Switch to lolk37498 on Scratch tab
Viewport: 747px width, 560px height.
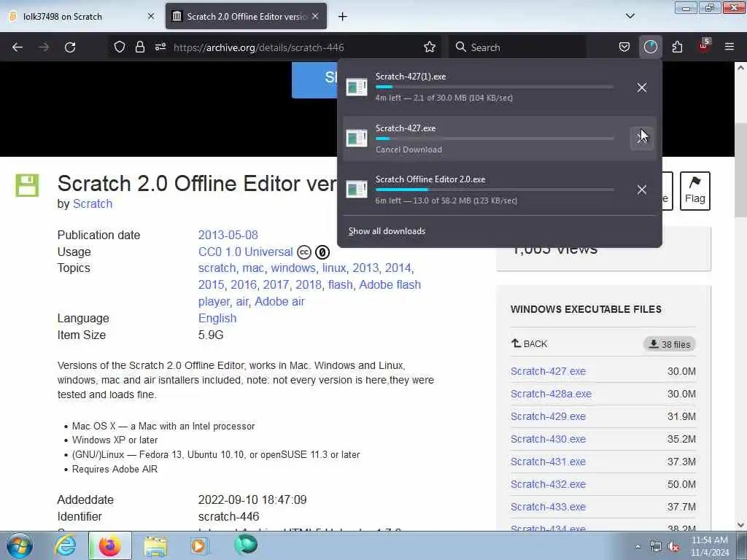point(81,16)
